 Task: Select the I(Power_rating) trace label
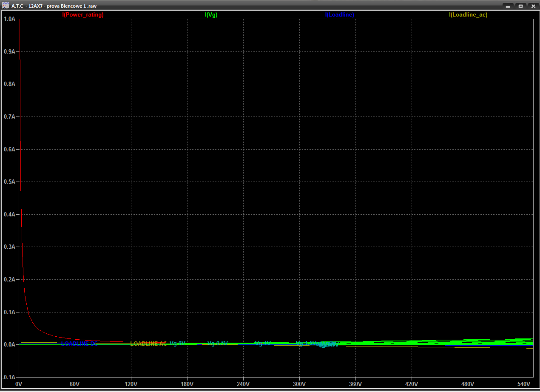83,15
